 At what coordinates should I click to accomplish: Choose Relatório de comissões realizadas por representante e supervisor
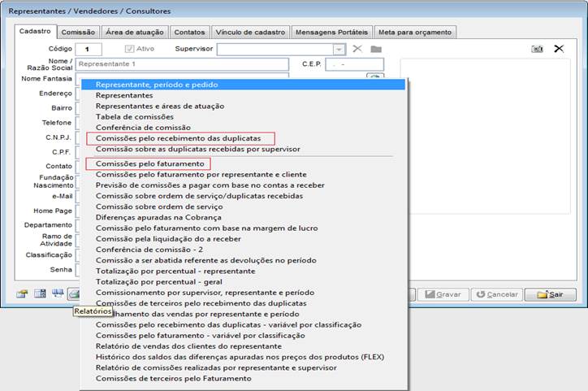pos(244,367)
